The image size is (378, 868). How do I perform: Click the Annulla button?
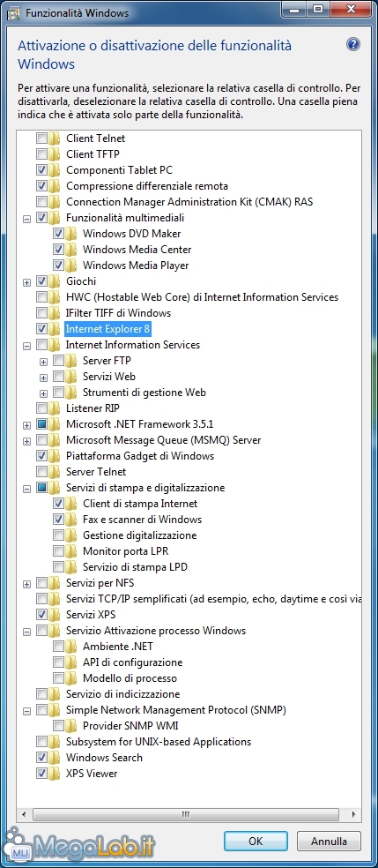click(x=329, y=841)
